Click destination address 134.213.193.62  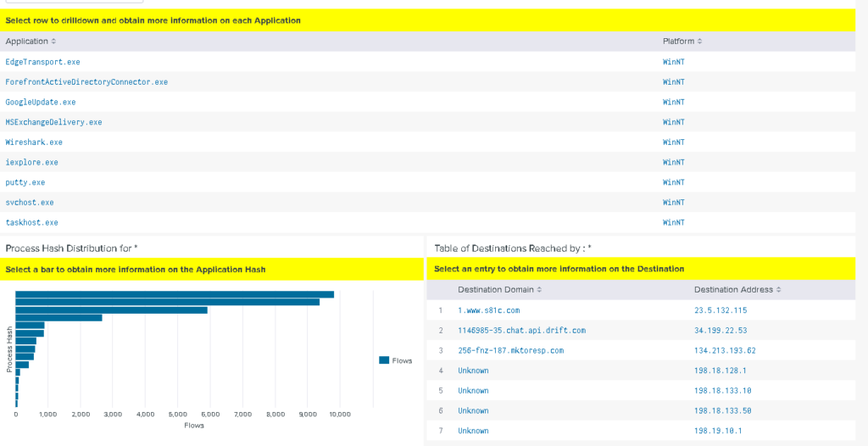coord(725,350)
